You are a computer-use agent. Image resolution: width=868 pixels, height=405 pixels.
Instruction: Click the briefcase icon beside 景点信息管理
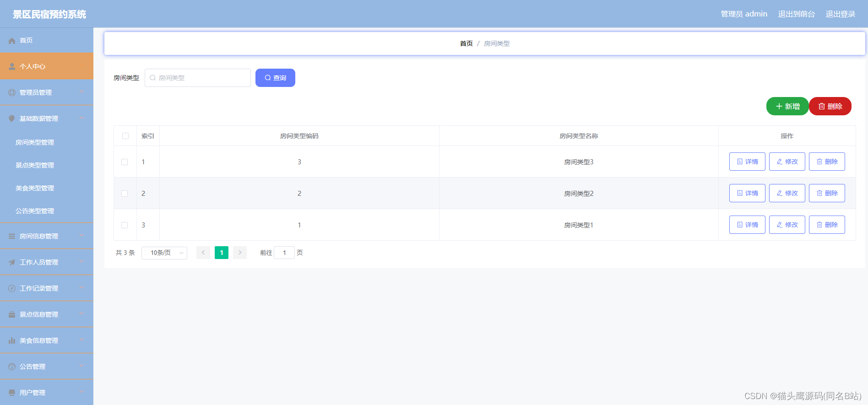click(12, 314)
